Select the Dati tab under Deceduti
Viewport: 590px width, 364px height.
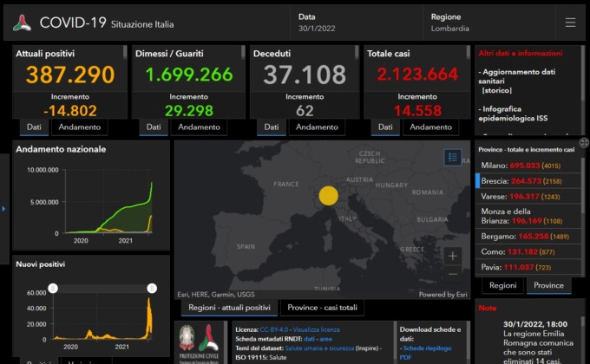[x=272, y=127]
